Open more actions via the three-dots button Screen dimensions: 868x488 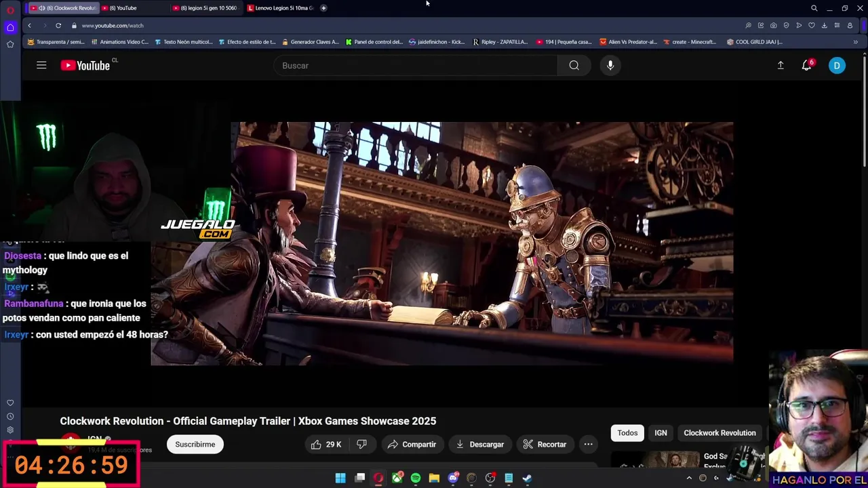point(589,445)
